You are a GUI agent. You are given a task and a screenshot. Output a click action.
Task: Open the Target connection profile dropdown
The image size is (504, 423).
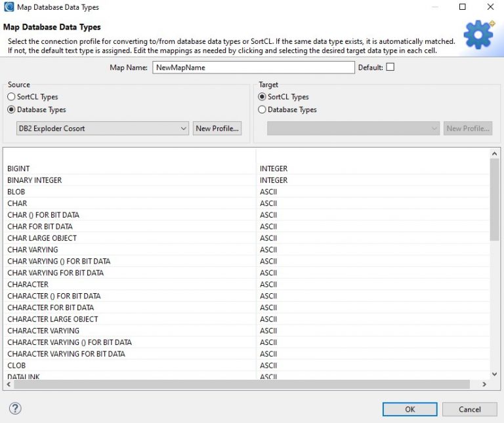(x=353, y=129)
